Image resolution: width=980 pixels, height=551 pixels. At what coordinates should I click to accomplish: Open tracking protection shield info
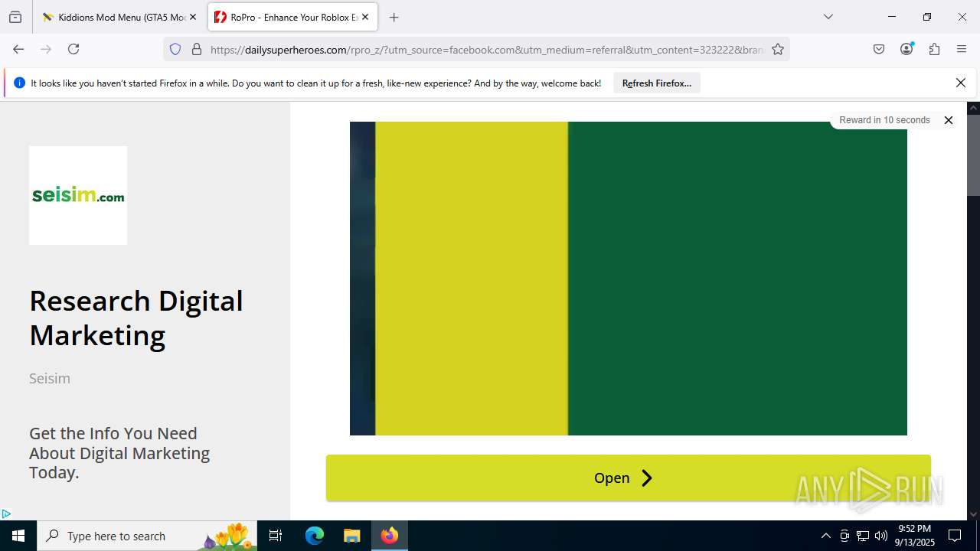(x=175, y=49)
